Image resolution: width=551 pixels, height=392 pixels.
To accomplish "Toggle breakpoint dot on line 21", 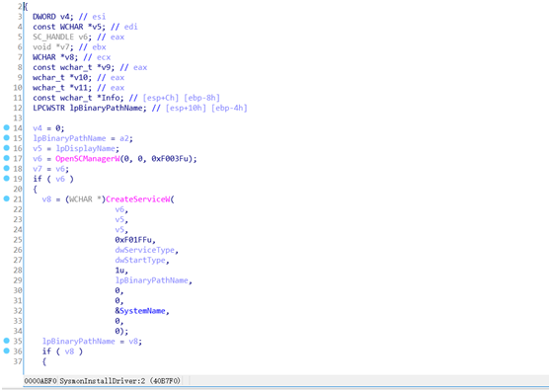I will pos(6,198).
